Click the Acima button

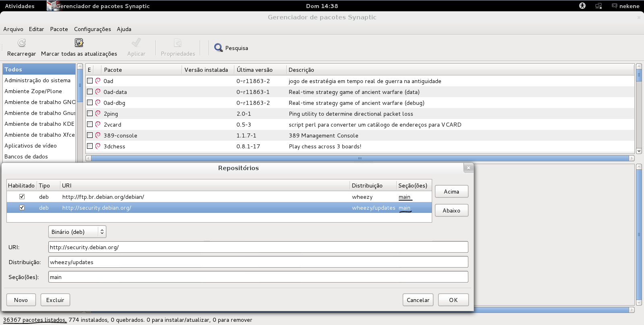click(x=451, y=192)
